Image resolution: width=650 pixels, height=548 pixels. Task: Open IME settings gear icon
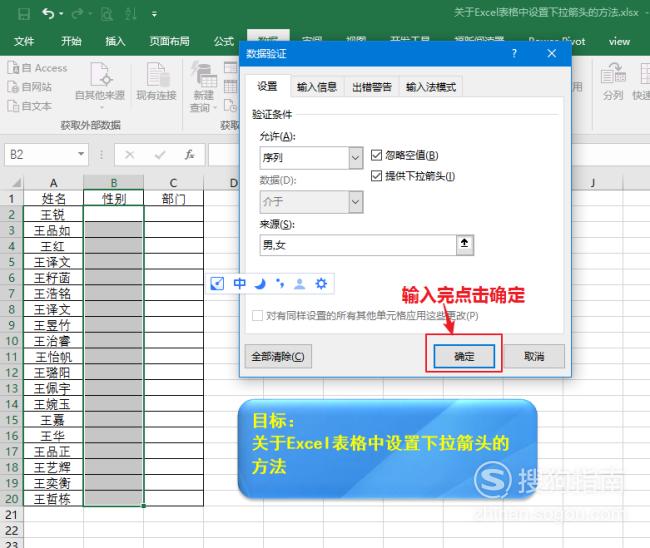tap(321, 284)
